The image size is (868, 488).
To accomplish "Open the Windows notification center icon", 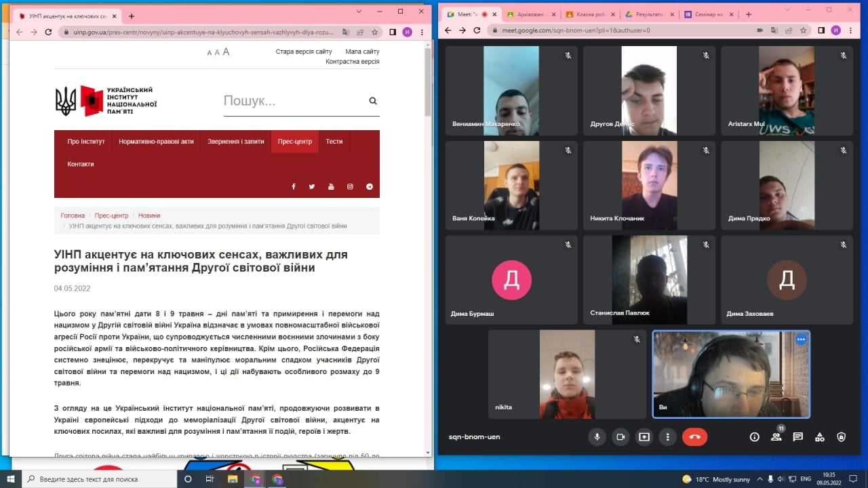I will tap(853, 479).
